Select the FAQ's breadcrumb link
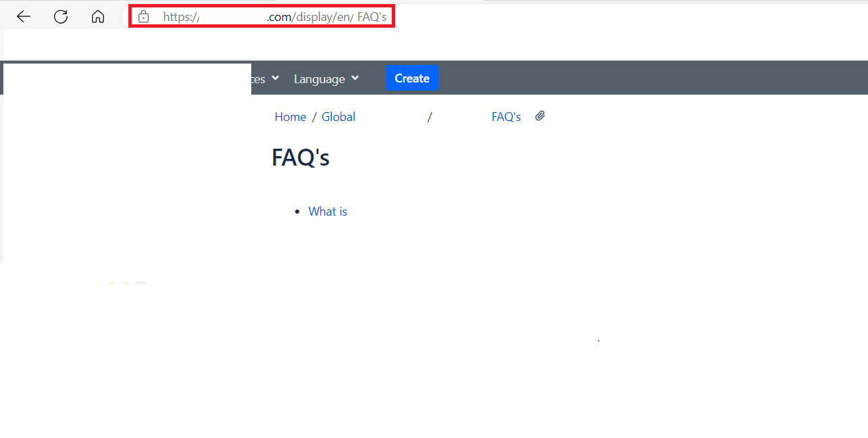This screenshot has width=868, height=438. click(x=506, y=117)
